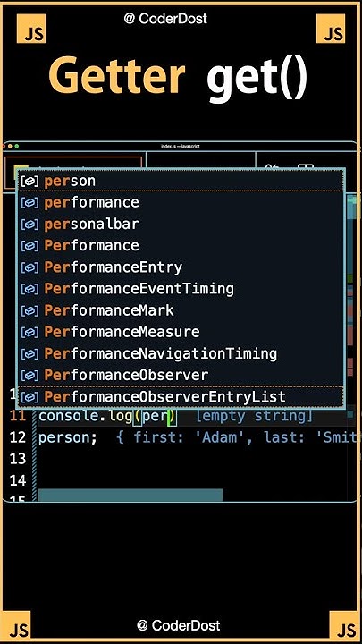The width and height of the screenshot is (362, 644).
Task: Place cursor in line 11 console.log code
Action: click(x=107, y=416)
